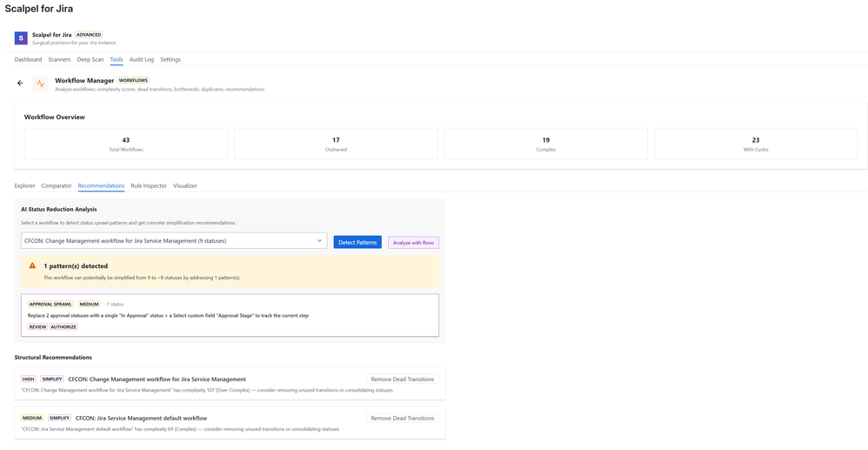Open the Settings tab
868x450 pixels.
tap(170, 59)
